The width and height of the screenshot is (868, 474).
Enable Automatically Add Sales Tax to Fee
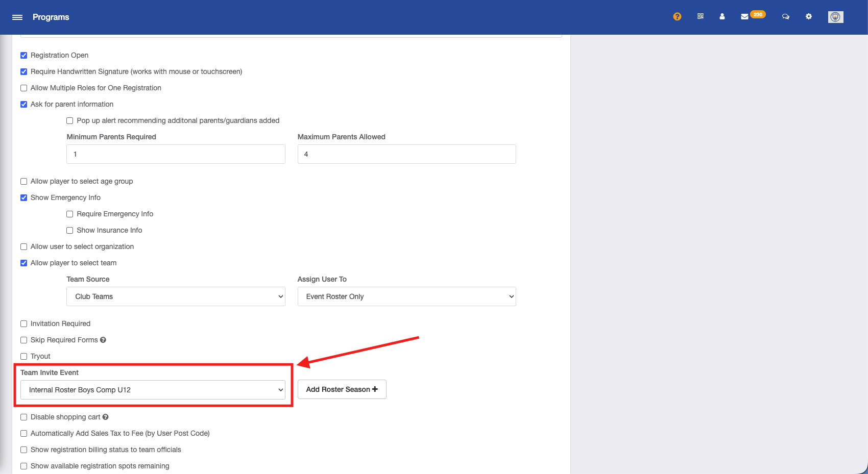pos(23,433)
